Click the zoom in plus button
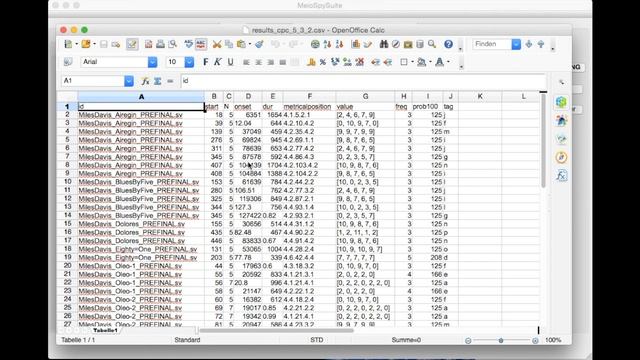 pos(535,340)
